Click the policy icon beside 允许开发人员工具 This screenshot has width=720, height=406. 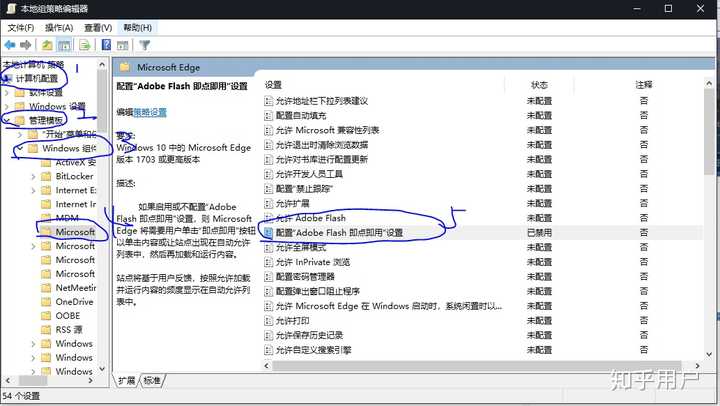tap(269, 174)
